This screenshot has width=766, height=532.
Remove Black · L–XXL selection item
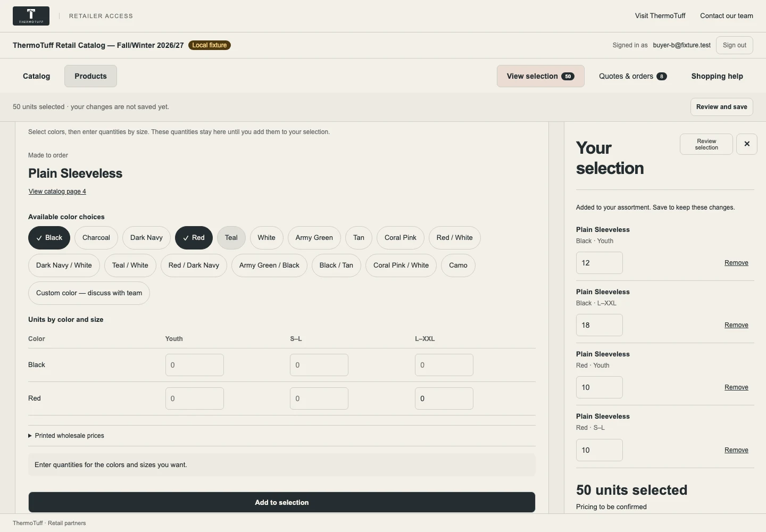coord(736,325)
